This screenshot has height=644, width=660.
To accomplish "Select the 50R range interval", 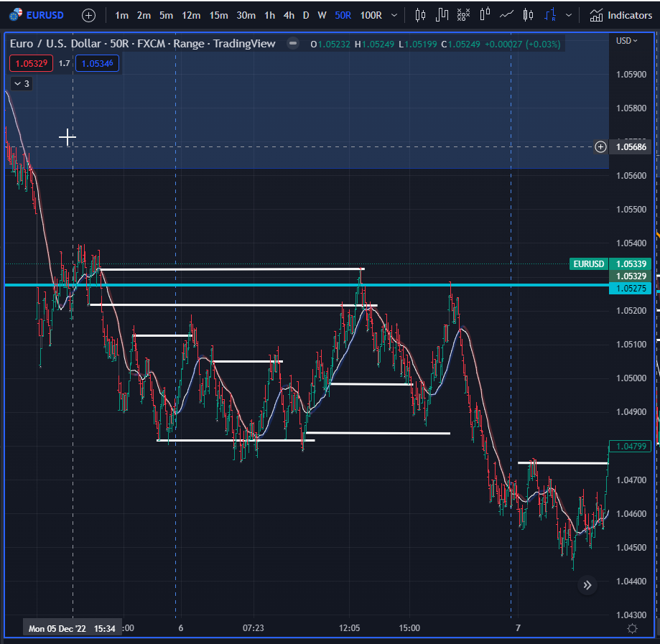I will point(343,16).
